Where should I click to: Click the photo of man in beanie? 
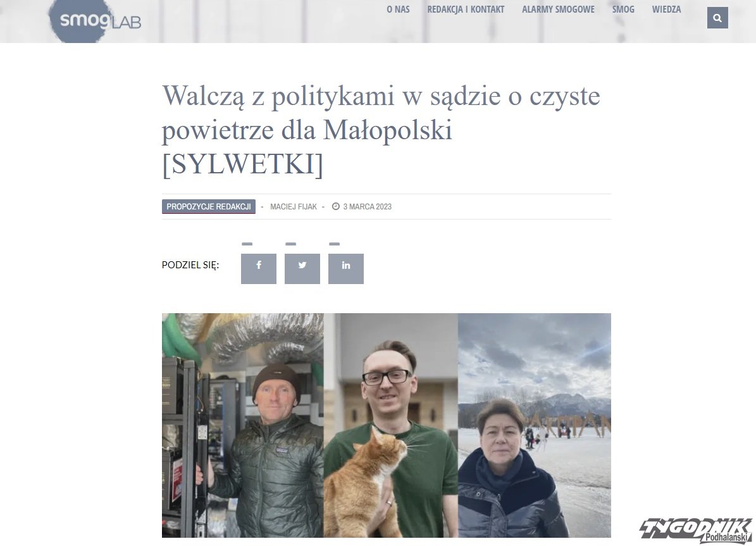pyautogui.click(x=242, y=425)
